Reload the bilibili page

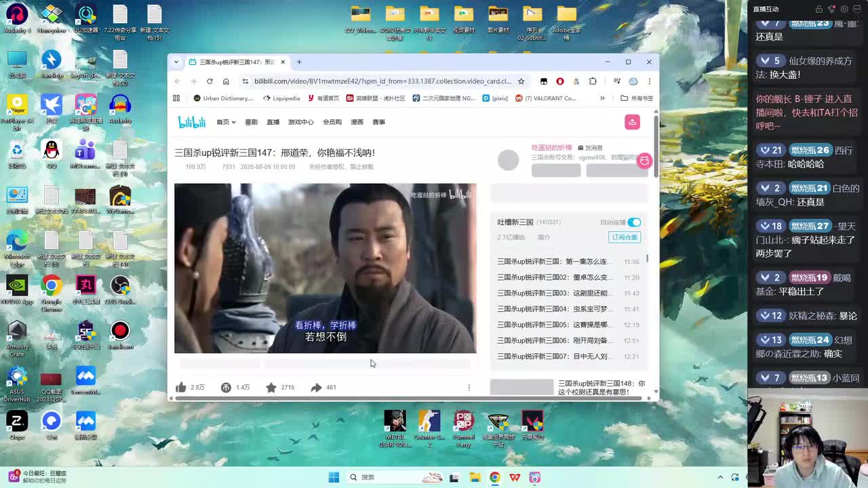(x=210, y=81)
